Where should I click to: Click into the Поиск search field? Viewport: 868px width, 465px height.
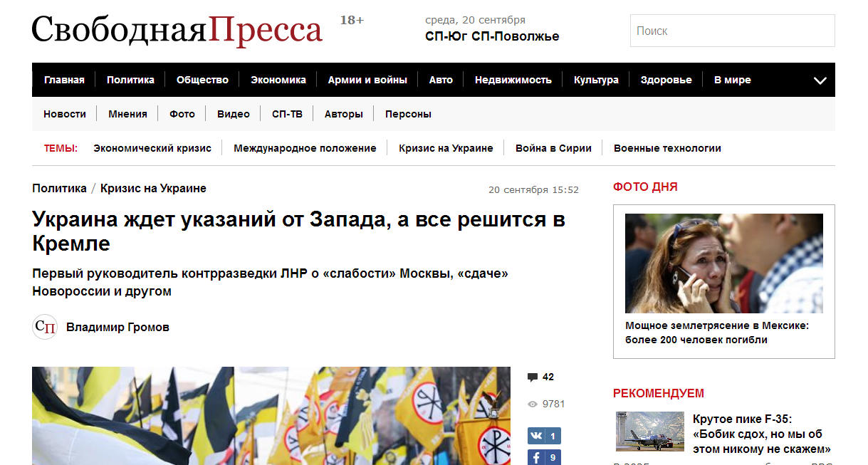(x=732, y=31)
